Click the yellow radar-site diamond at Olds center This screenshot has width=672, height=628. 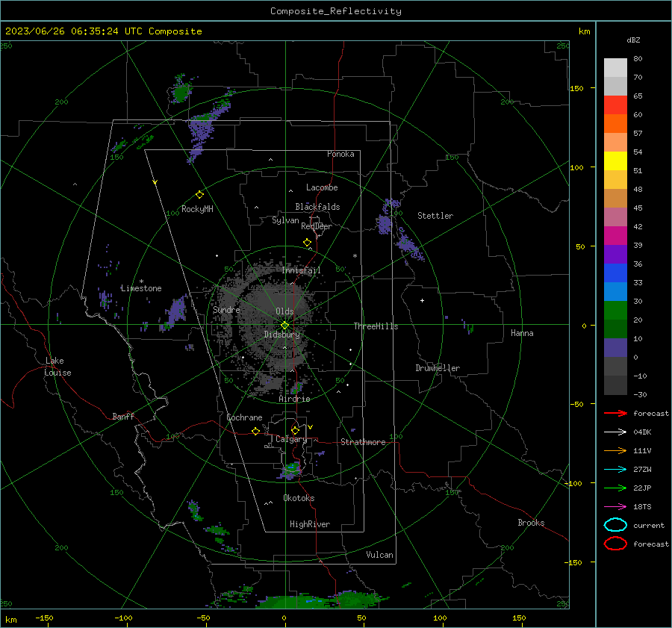[x=284, y=326]
